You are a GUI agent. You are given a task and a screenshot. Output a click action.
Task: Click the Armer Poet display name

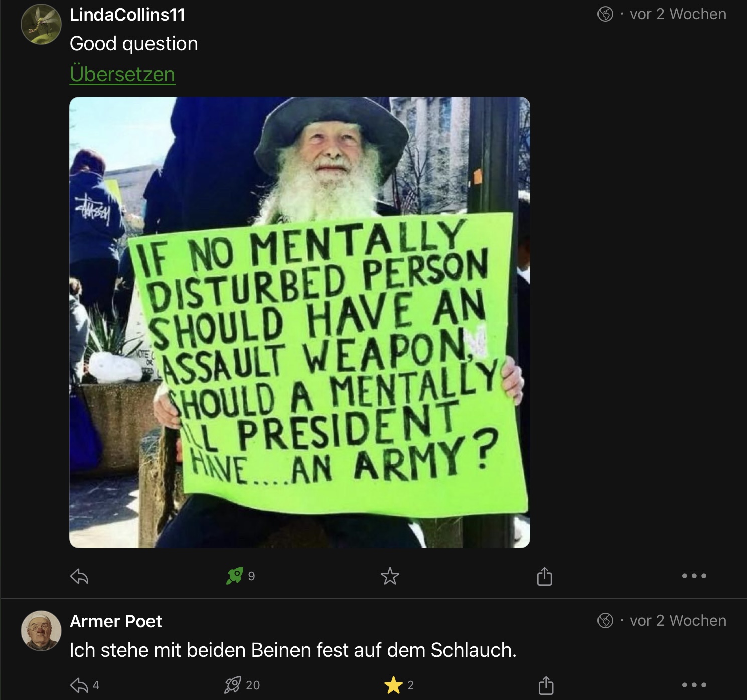point(116,621)
